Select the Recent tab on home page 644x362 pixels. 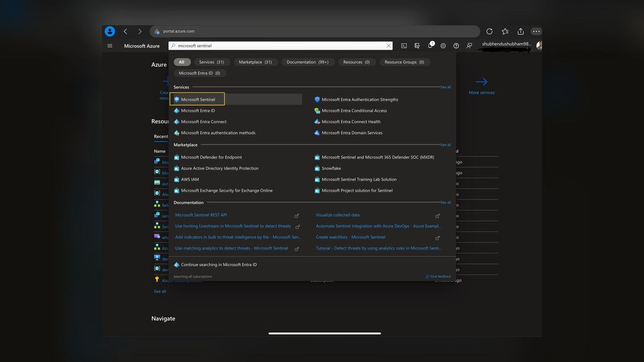coord(160,137)
